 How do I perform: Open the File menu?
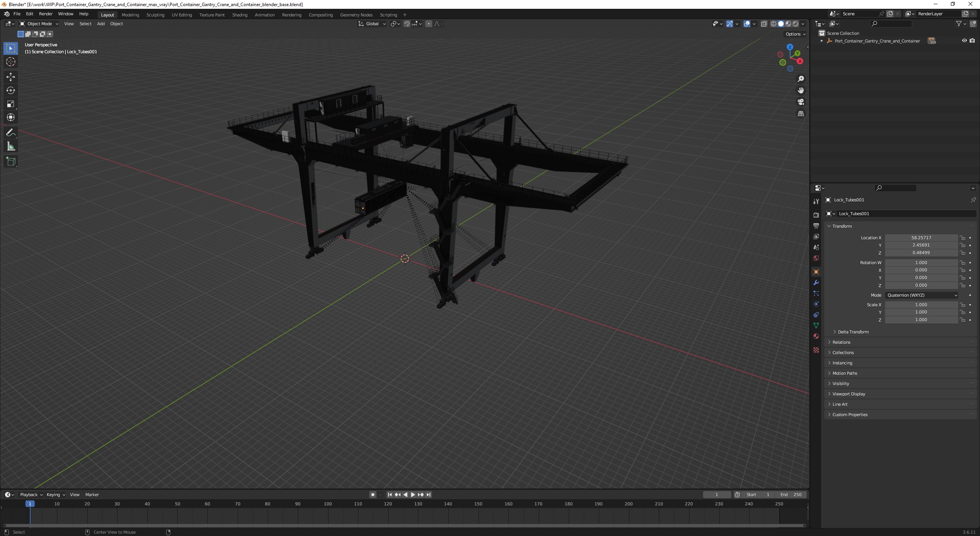click(17, 14)
